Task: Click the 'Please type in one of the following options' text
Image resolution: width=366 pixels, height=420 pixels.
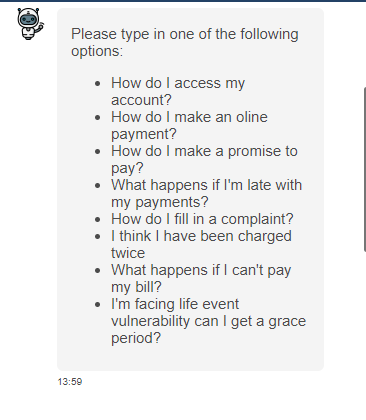Action: tap(185, 42)
